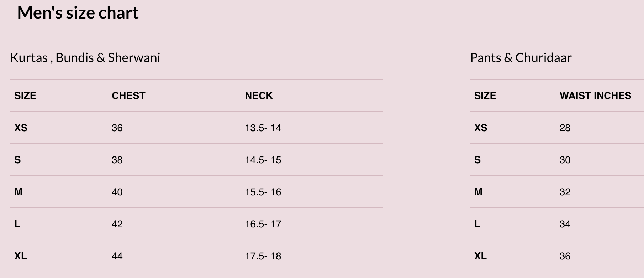This screenshot has height=278, width=644.
Task: Click the NECK column header
Action: point(259,96)
